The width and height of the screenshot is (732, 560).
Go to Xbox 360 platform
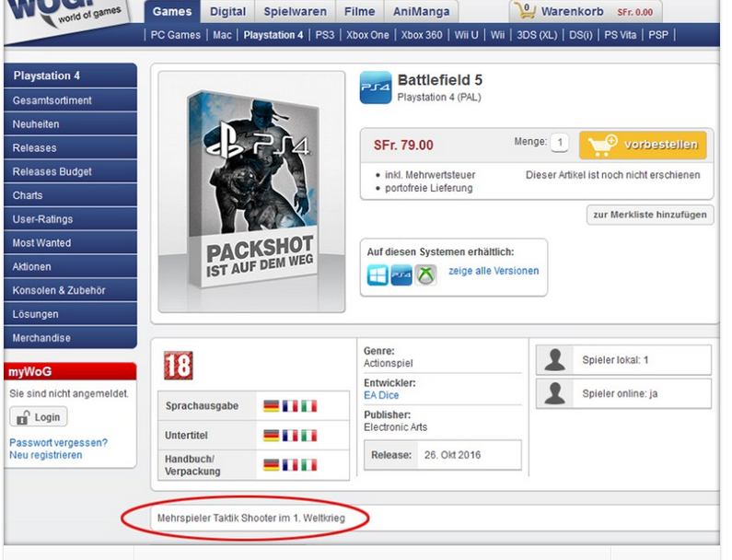pyautogui.click(x=422, y=35)
